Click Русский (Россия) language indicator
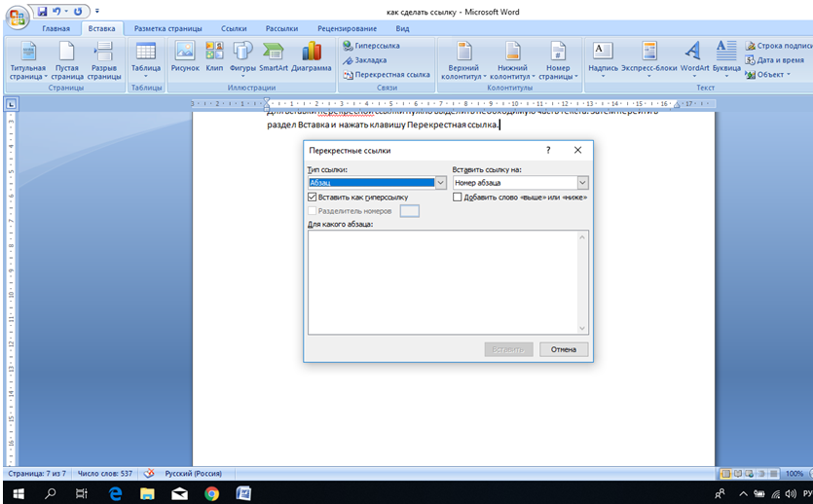Viewport: 813px width, 504px height. pyautogui.click(x=193, y=474)
